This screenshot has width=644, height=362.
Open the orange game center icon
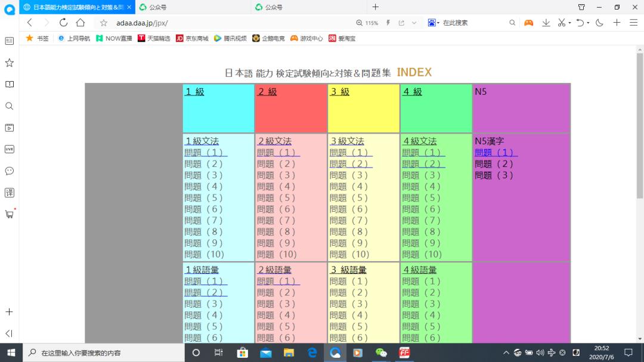pos(528,23)
